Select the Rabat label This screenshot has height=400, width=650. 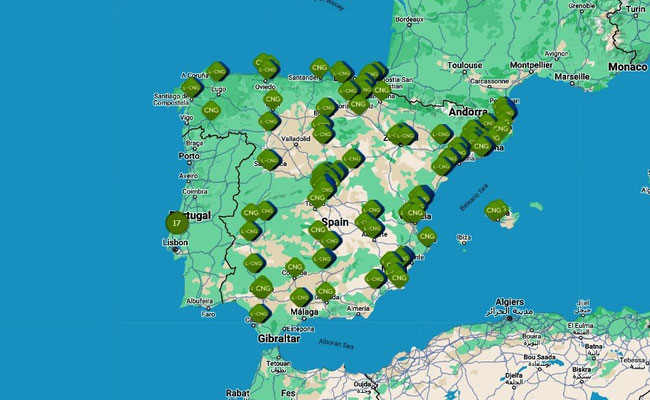238,393
